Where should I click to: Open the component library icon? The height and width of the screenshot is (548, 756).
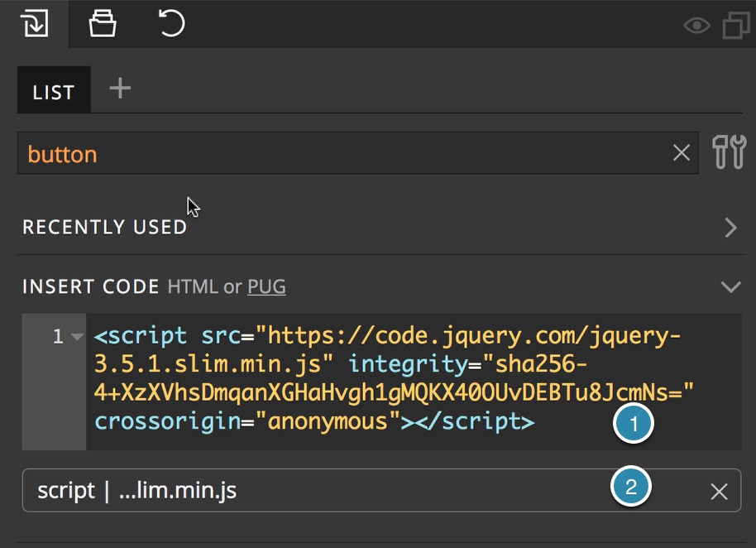101,24
